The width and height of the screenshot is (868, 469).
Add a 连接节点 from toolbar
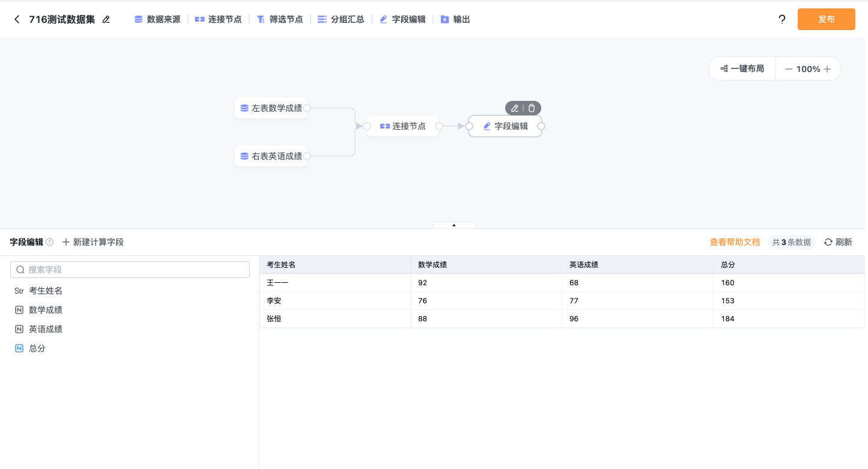click(x=218, y=19)
